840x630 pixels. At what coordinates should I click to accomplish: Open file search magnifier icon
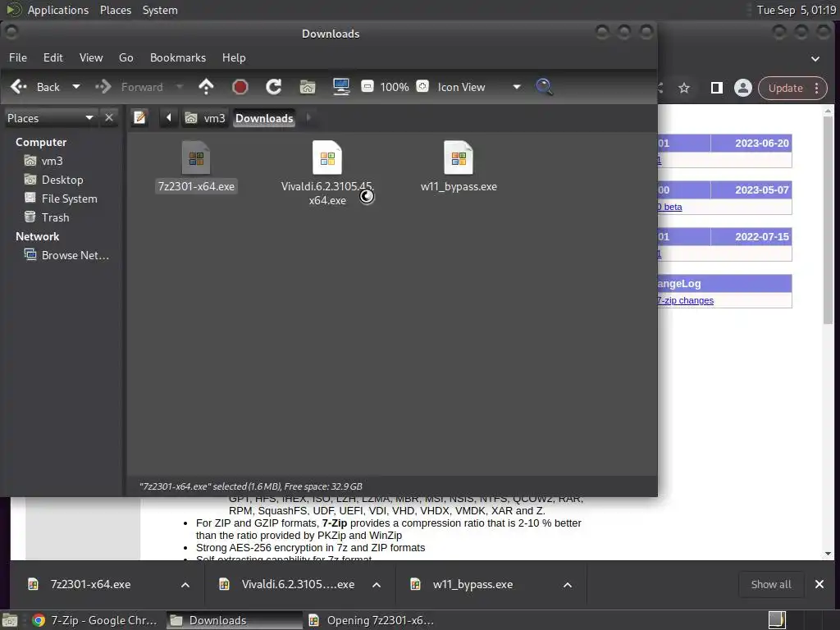(544, 87)
